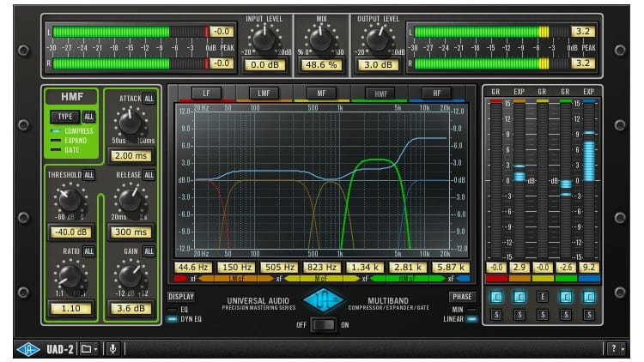This screenshot has width=644, height=362.
Task: Choose the COMPRESS type option
Action: tap(72, 131)
